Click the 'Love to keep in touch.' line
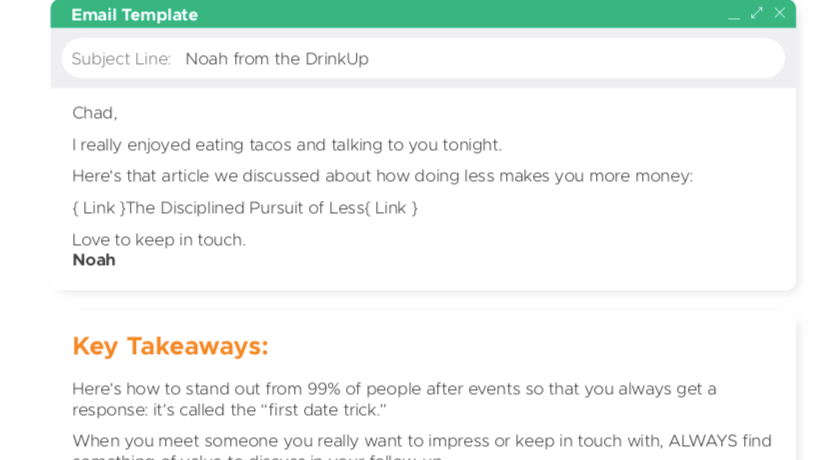 (159, 240)
